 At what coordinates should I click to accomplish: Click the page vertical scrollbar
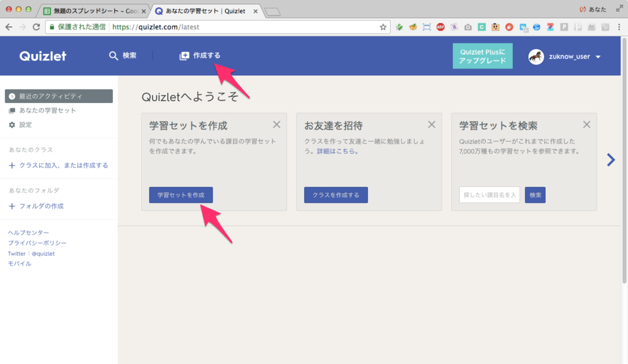click(x=624, y=160)
